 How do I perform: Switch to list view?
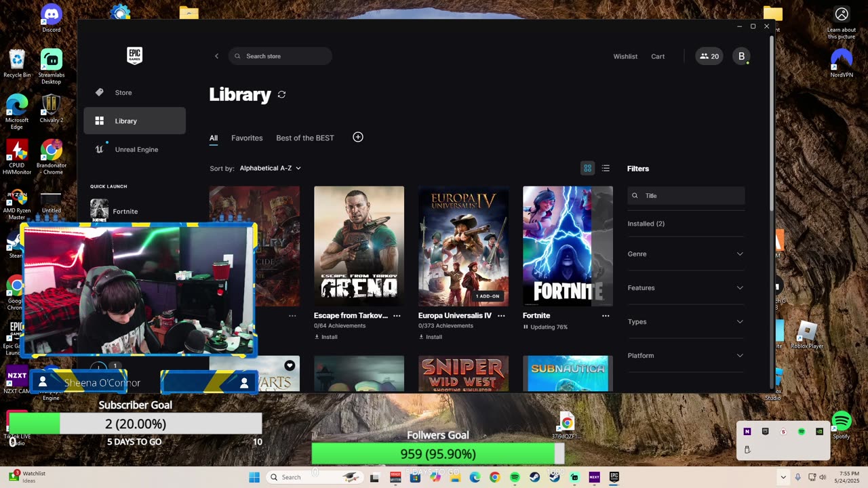(x=606, y=168)
